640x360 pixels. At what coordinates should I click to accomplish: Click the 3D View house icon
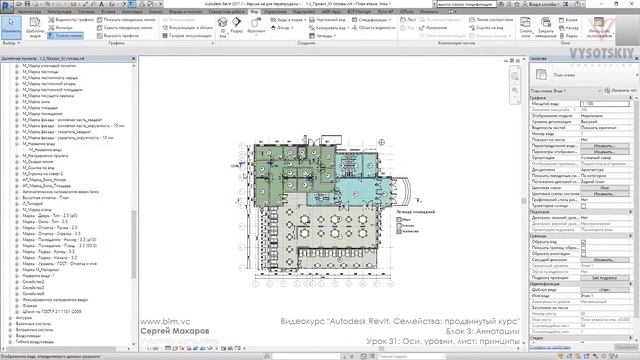222,23
